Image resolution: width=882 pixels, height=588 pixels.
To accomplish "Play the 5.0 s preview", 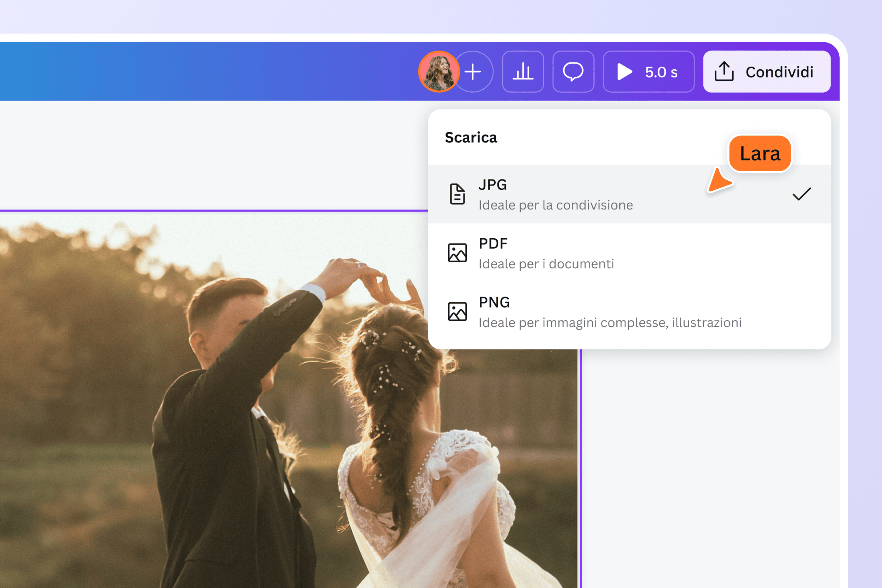I will 649,72.
